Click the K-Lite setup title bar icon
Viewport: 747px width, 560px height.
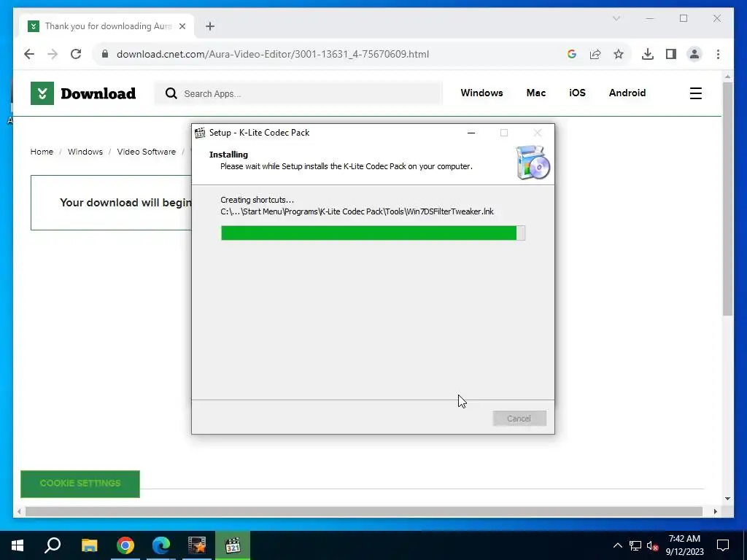click(x=200, y=133)
